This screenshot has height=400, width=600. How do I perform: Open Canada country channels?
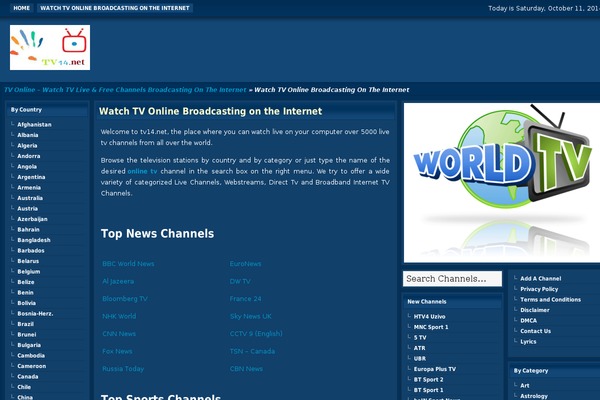(x=28, y=377)
